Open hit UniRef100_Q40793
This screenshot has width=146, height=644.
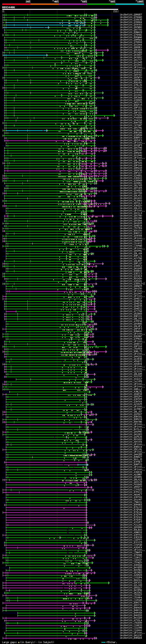(x=131, y=30)
